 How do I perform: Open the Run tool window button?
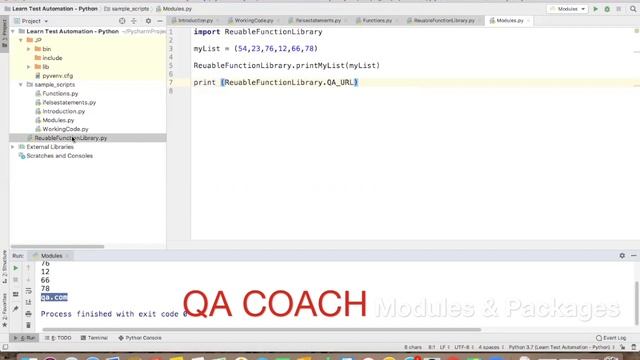pos(24,338)
